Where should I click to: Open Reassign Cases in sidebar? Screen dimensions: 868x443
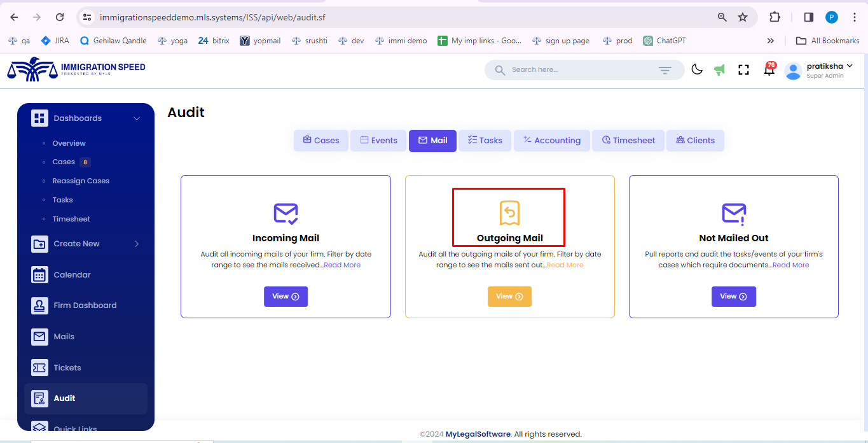(x=81, y=181)
